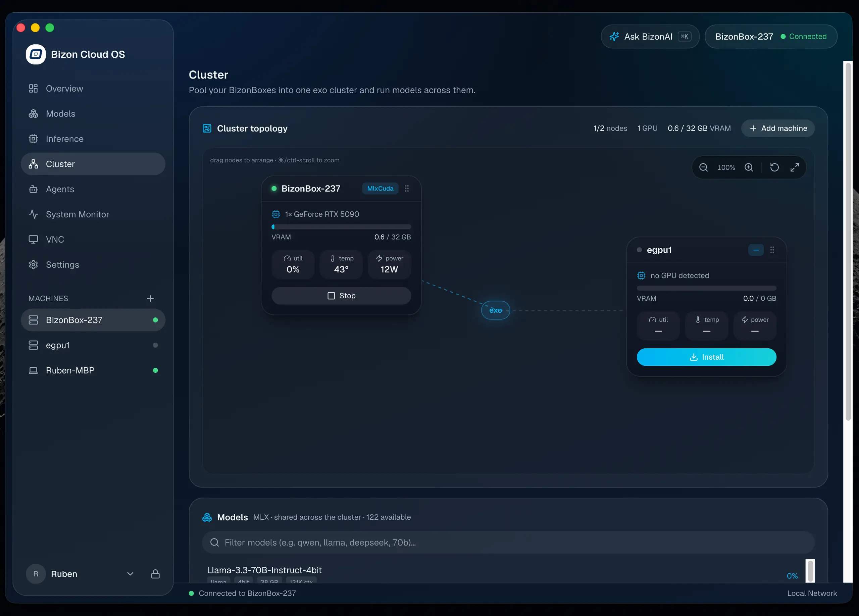Viewport: 859px width, 616px height.
Task: Click the BizonBox-237 VRAM usage bar
Action: pos(341,227)
